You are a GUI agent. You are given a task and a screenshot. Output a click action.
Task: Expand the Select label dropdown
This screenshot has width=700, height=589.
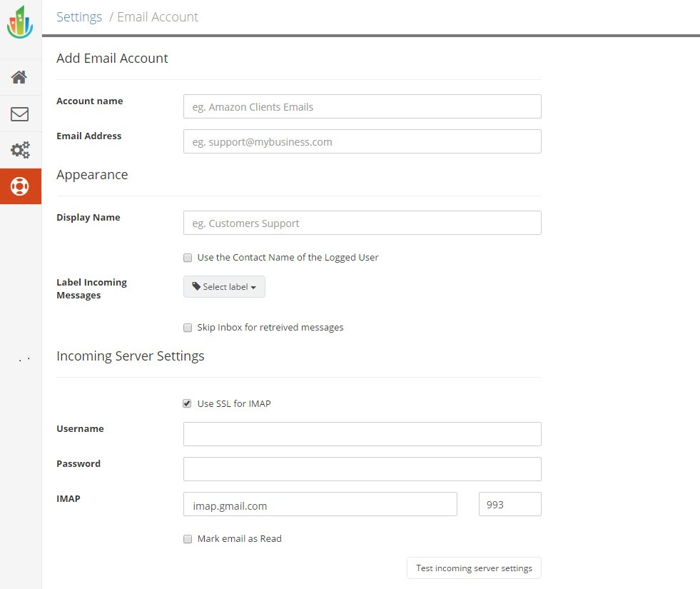click(224, 287)
